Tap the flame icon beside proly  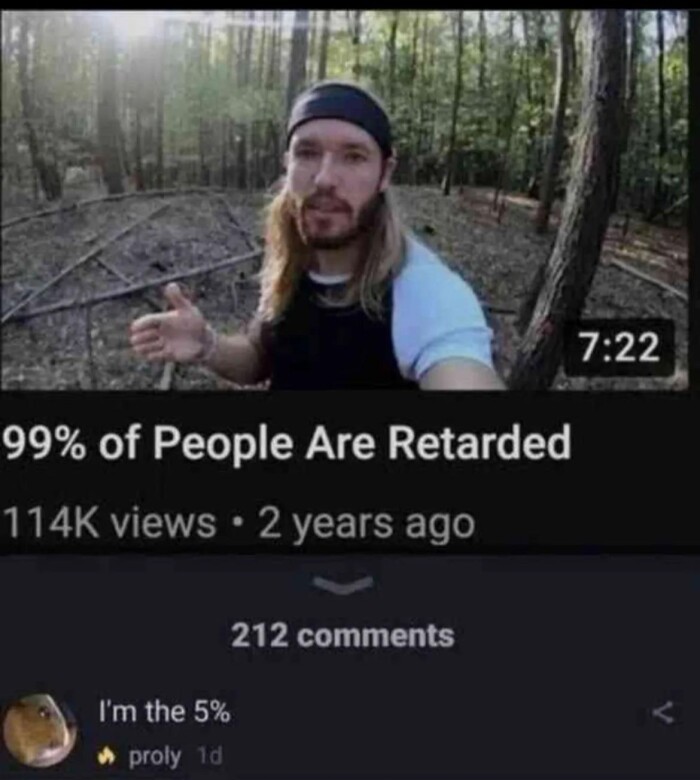pyautogui.click(x=104, y=757)
